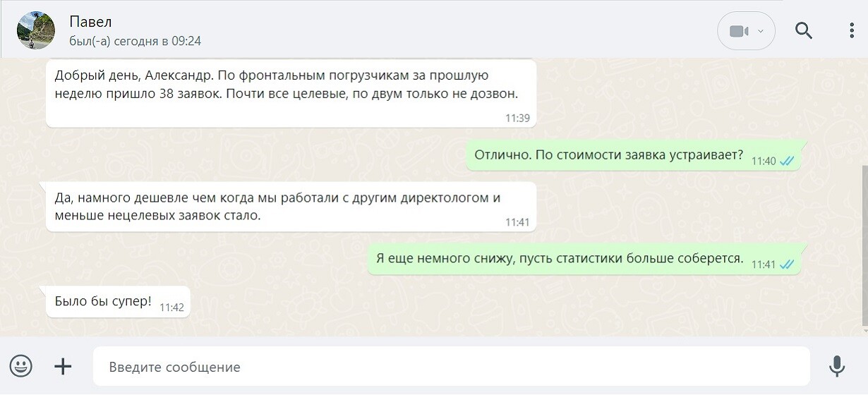Search within the chat
Screen dimensions: 868x395
(x=804, y=30)
